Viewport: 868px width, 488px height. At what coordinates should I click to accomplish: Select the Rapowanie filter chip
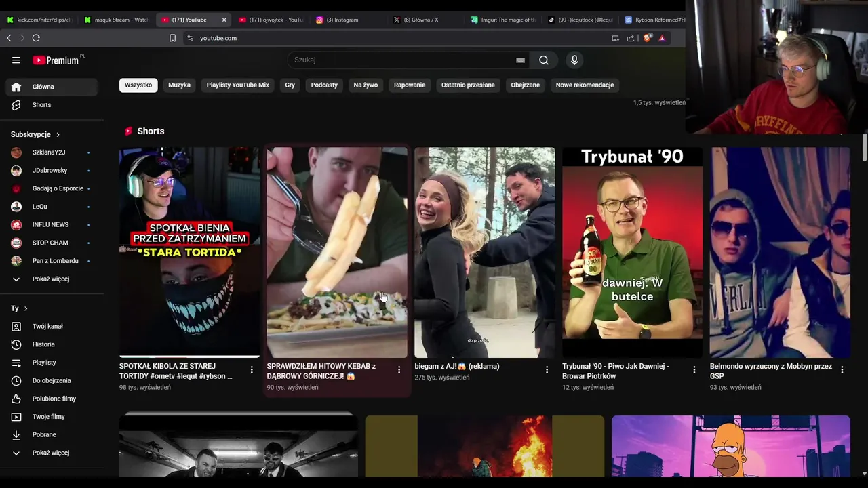(410, 85)
